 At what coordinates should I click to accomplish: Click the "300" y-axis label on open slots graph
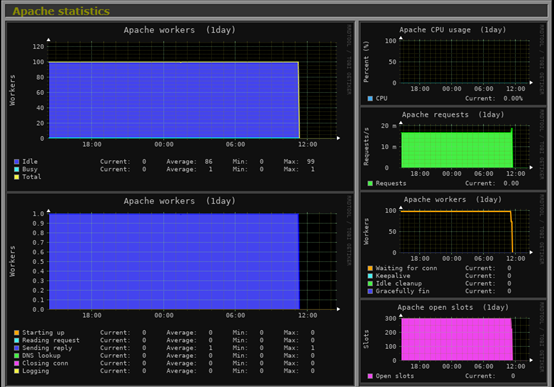[x=390, y=318]
